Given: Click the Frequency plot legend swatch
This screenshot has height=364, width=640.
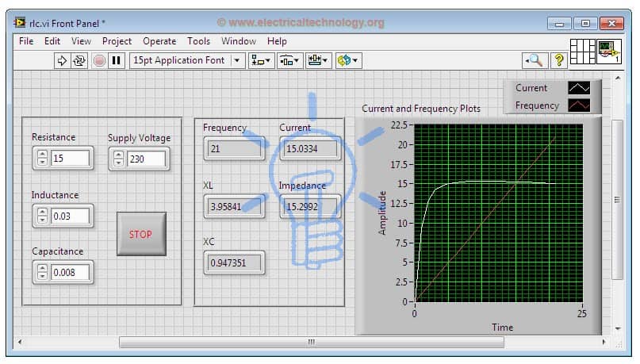Looking at the screenshot, I should (x=579, y=105).
